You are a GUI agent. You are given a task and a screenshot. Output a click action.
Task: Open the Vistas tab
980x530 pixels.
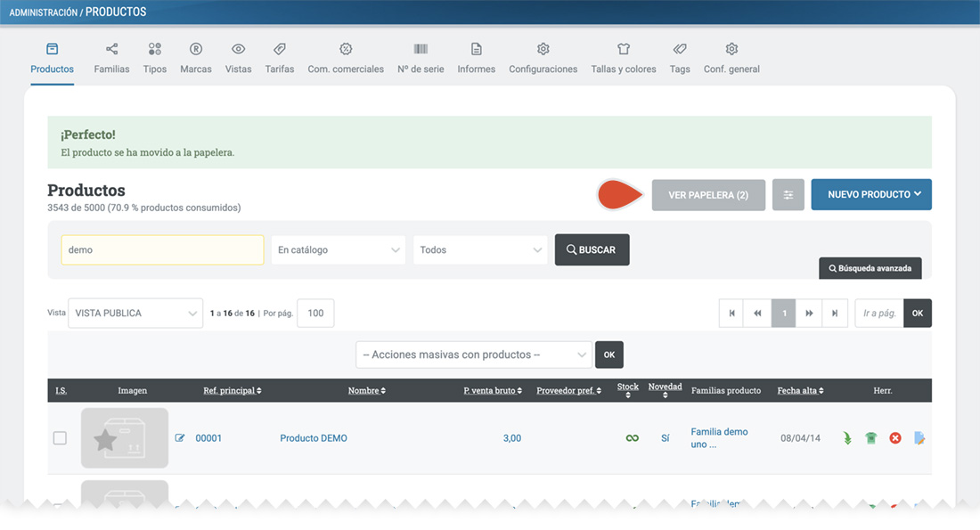[238, 58]
